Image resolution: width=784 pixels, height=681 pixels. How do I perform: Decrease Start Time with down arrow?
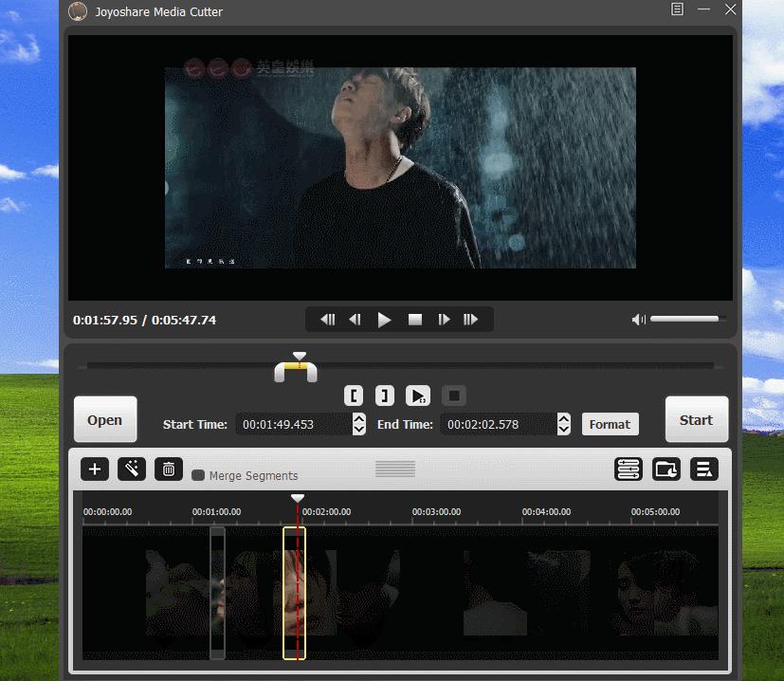(x=359, y=430)
